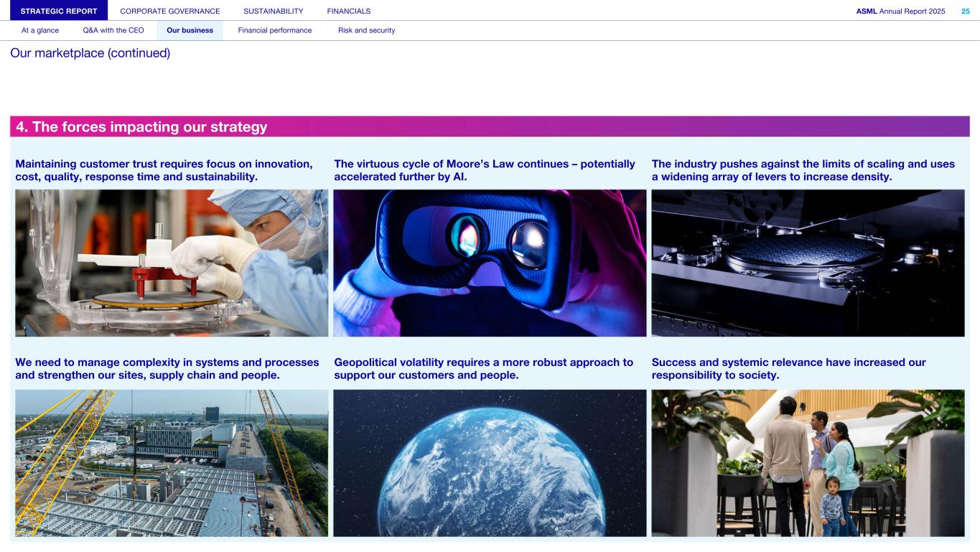This screenshot has width=980, height=552.
Task: Select the At a glance sub-tab
Action: [x=40, y=30]
